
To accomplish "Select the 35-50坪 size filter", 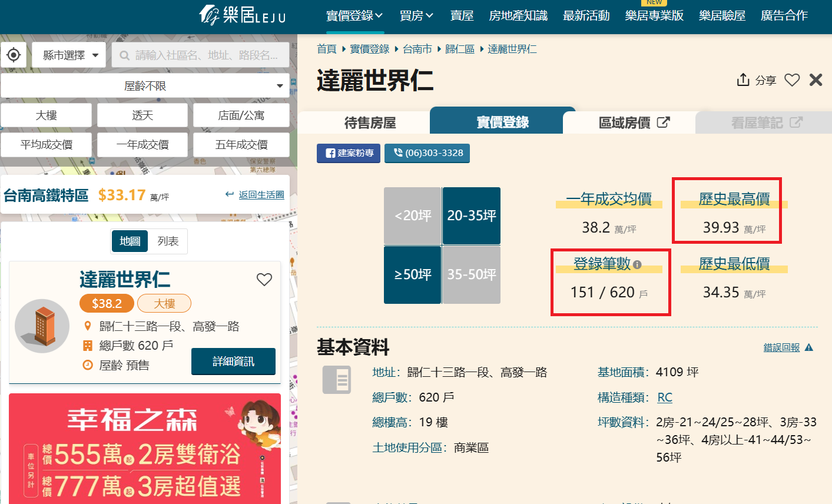I will click(472, 274).
